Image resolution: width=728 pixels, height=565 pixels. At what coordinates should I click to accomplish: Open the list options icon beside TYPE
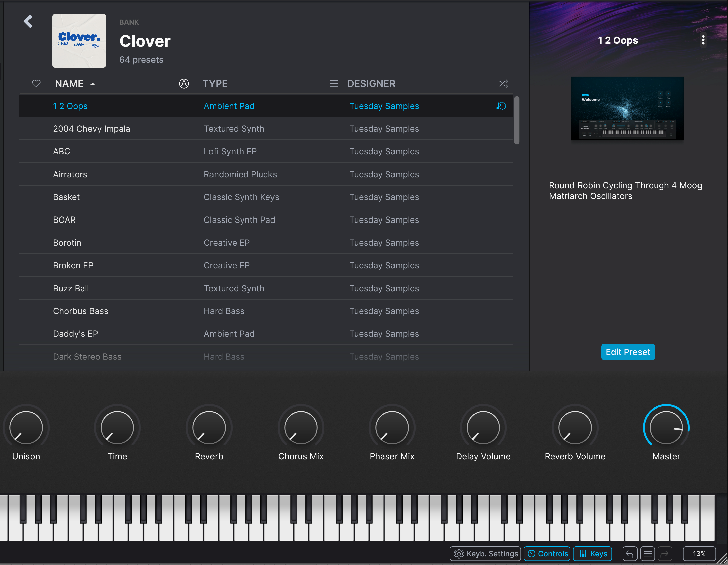(x=334, y=83)
